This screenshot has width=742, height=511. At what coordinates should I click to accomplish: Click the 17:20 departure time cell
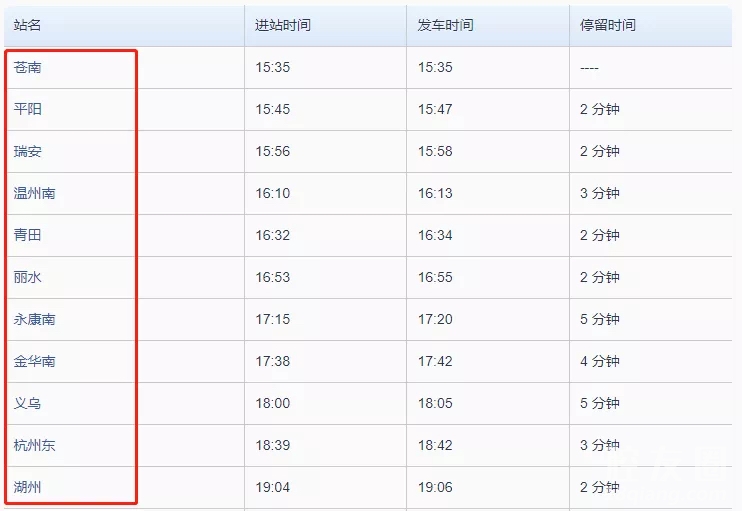coord(435,319)
